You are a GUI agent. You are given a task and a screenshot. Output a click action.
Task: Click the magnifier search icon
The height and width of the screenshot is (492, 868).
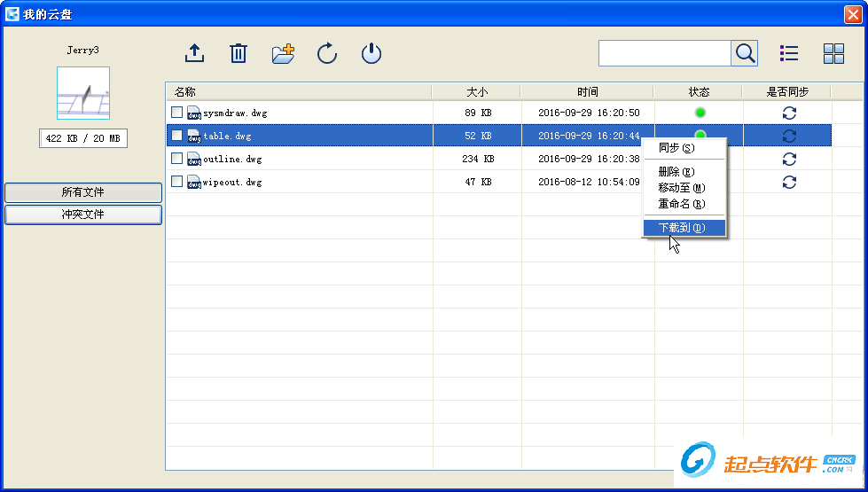point(745,53)
